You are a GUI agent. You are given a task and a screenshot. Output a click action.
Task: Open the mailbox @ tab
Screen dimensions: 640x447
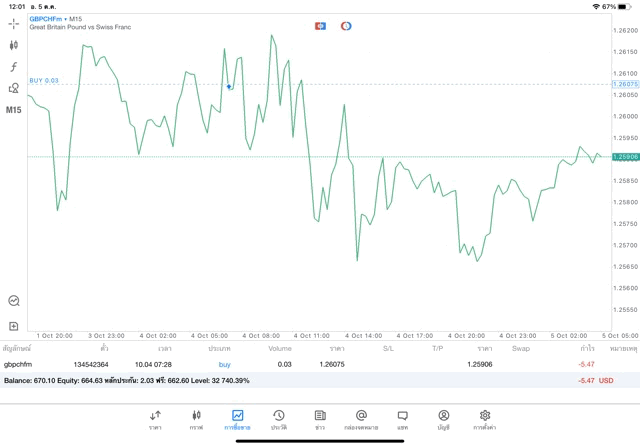point(361,419)
